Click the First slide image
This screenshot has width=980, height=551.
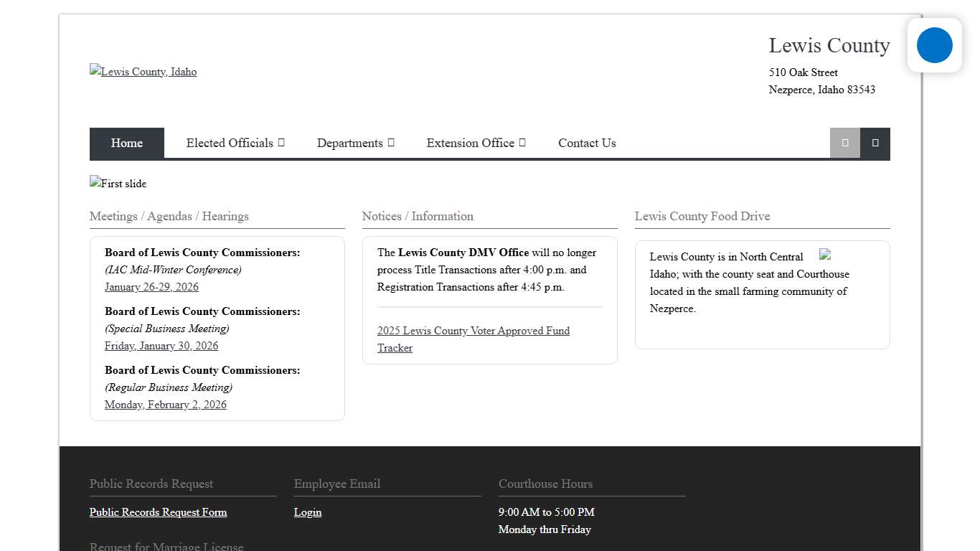[118, 184]
